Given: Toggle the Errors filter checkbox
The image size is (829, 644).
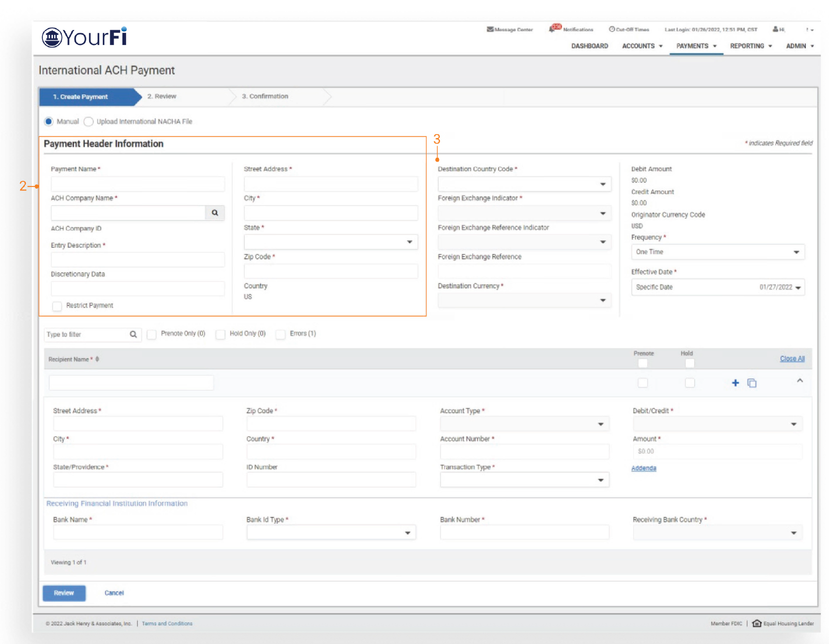Looking at the screenshot, I should pos(281,334).
